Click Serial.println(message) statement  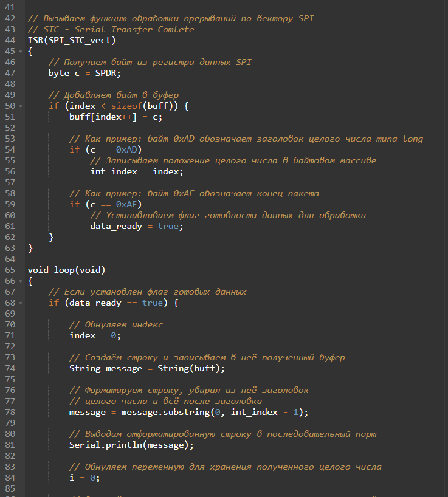click(131, 445)
